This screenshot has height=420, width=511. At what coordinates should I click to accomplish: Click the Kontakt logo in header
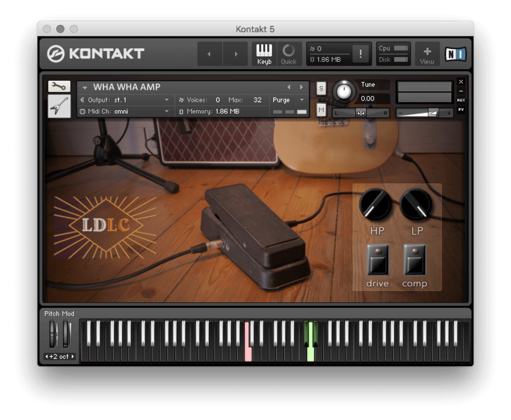coord(95,53)
